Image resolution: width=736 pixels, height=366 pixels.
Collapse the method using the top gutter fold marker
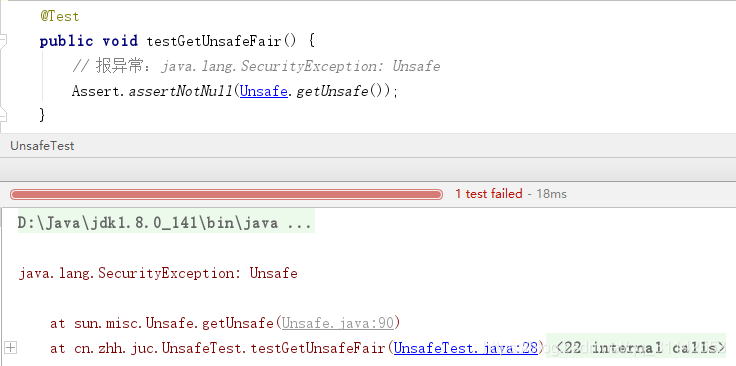point(3,41)
